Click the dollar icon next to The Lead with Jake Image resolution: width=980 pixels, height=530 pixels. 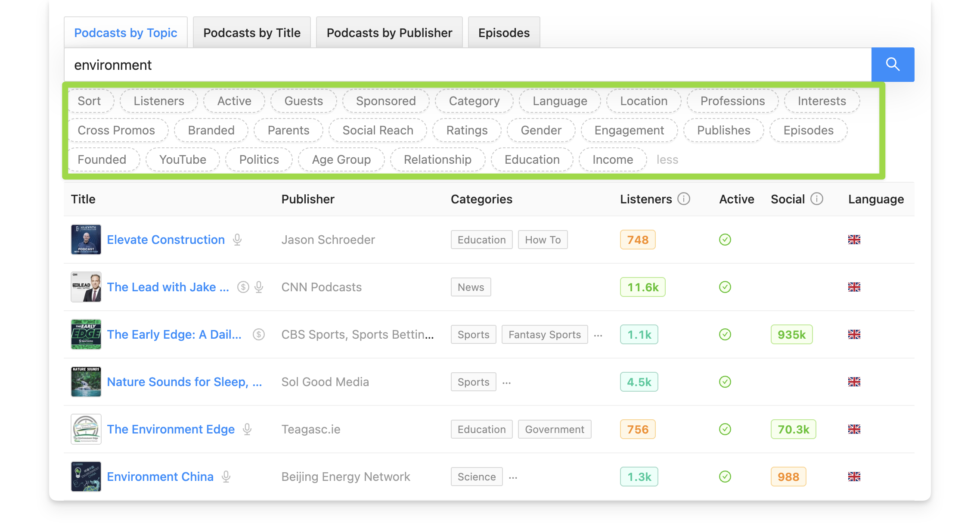pyautogui.click(x=243, y=287)
